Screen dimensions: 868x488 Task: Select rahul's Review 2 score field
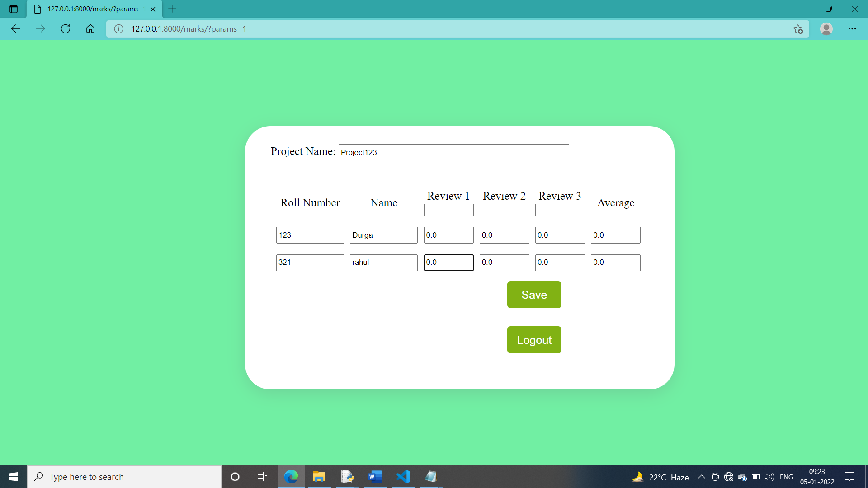pos(504,263)
